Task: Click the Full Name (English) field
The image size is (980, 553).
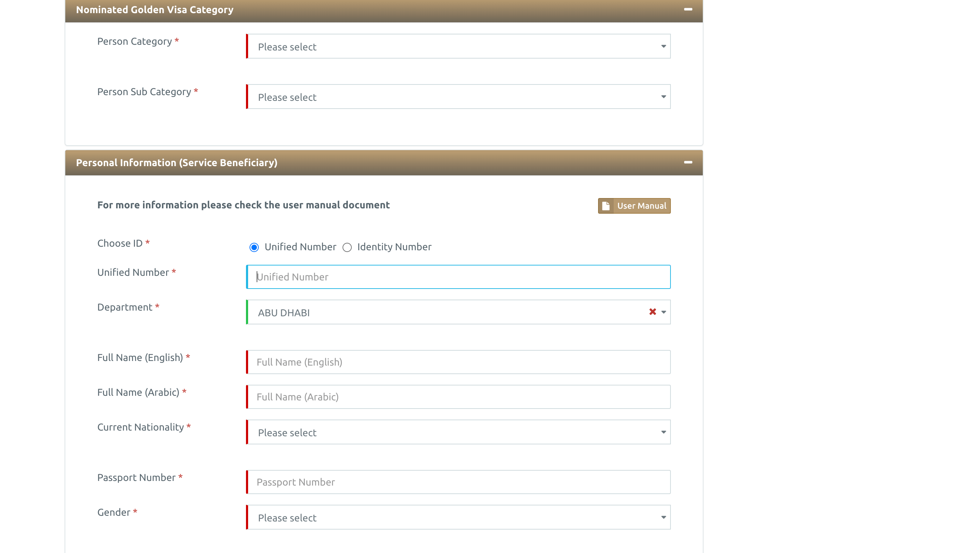Action: (459, 362)
